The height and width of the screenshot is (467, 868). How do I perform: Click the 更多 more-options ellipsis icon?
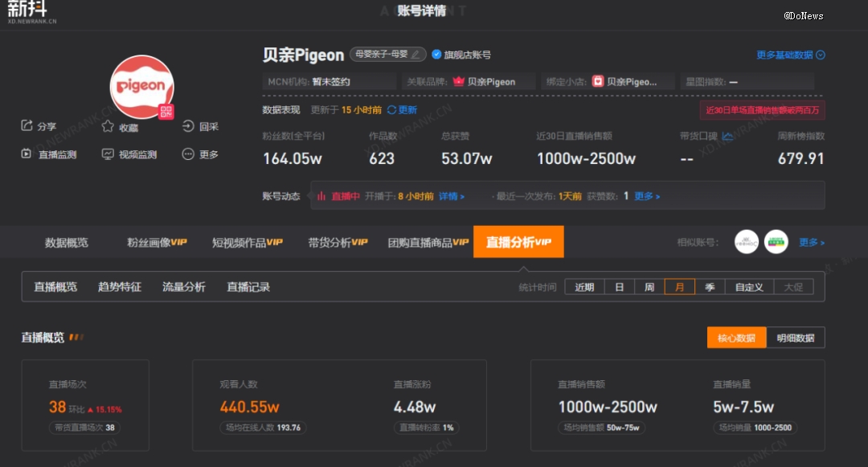point(188,154)
